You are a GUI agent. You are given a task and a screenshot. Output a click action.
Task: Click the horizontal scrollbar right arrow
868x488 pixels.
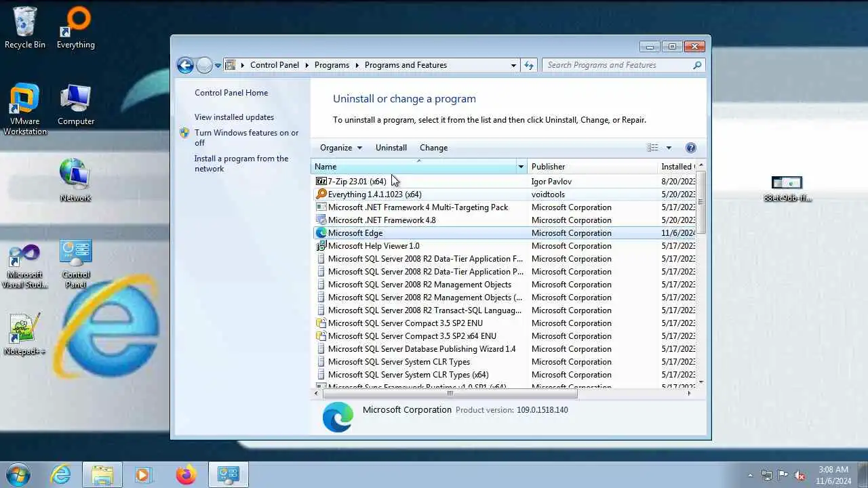click(690, 393)
